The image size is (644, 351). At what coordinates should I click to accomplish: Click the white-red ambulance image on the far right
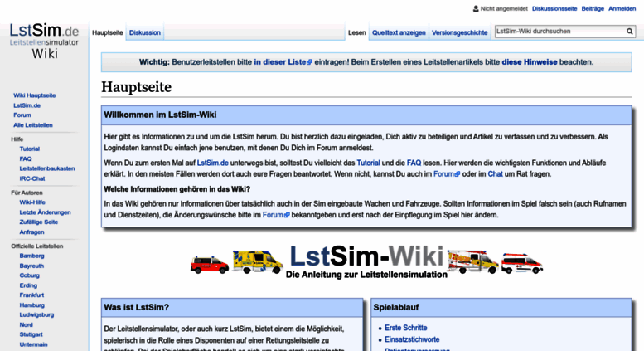tap(522, 263)
